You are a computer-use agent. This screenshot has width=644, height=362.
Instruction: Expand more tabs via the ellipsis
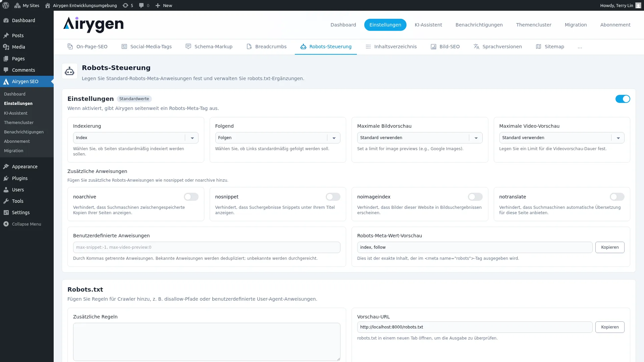(580, 47)
